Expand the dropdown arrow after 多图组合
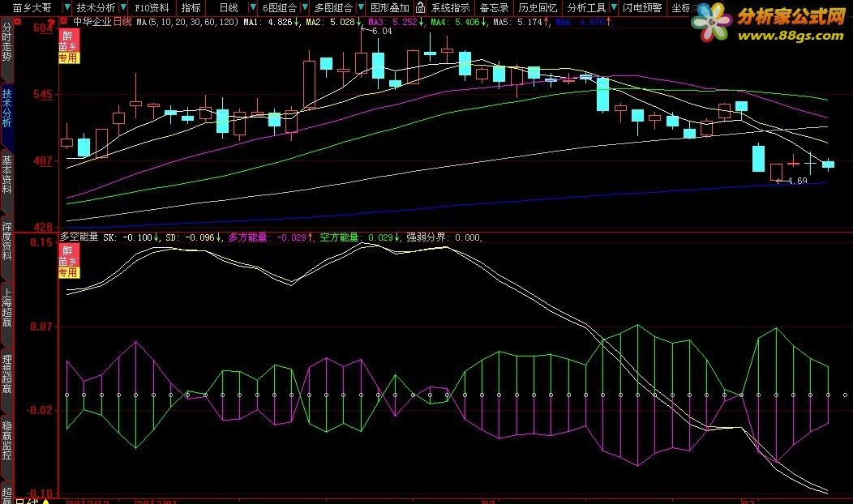 [360, 7]
